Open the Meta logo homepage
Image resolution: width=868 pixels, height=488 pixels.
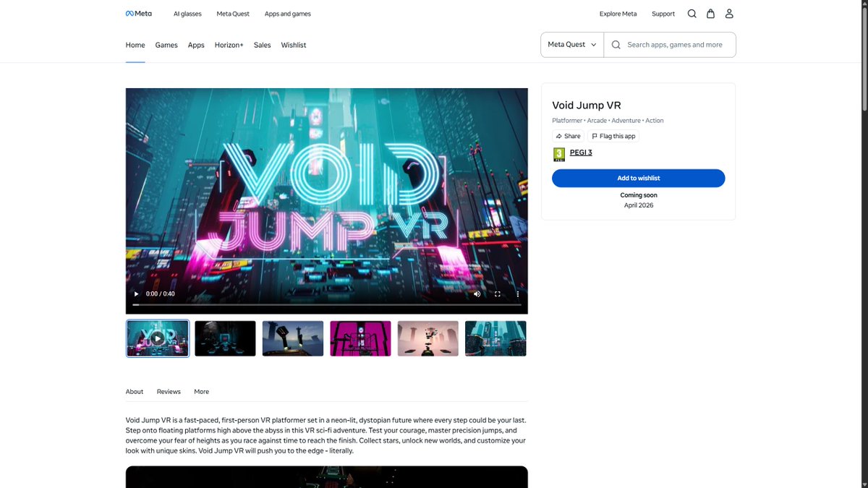pyautogui.click(x=139, y=14)
